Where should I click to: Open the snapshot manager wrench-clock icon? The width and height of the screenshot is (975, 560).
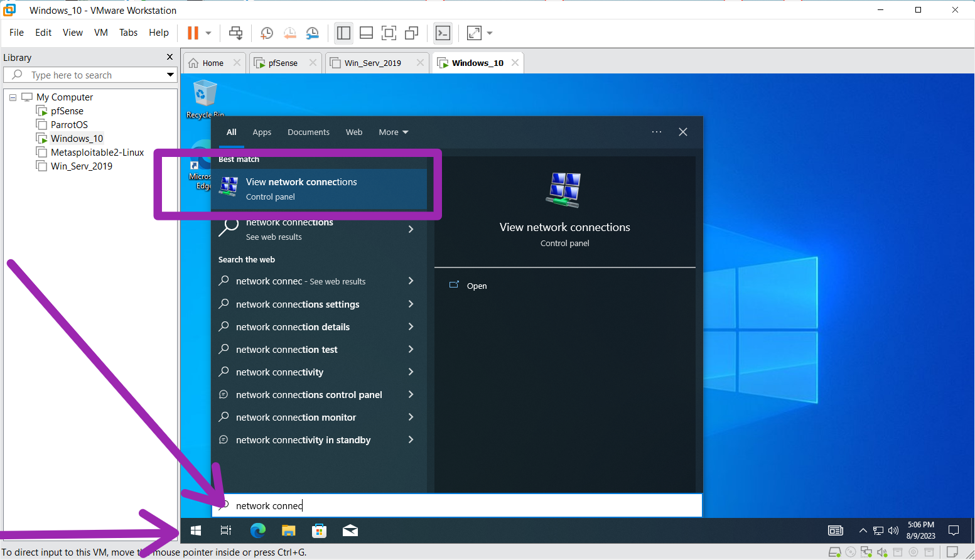pyautogui.click(x=312, y=33)
